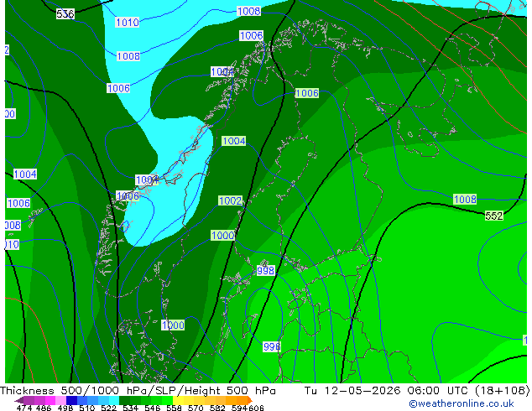Pick the bright lime green legend swatch
Image resolution: width=532 pixels, height=411 pixels.
(167, 400)
